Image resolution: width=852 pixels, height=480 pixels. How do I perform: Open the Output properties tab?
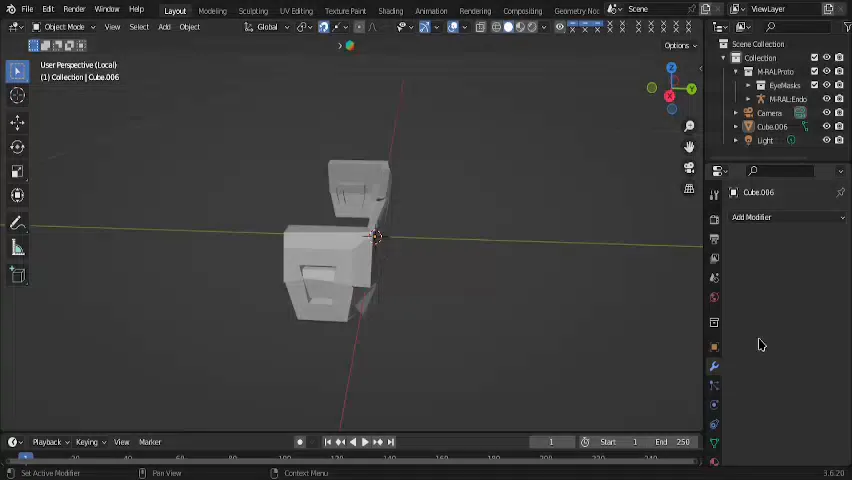tap(714, 239)
